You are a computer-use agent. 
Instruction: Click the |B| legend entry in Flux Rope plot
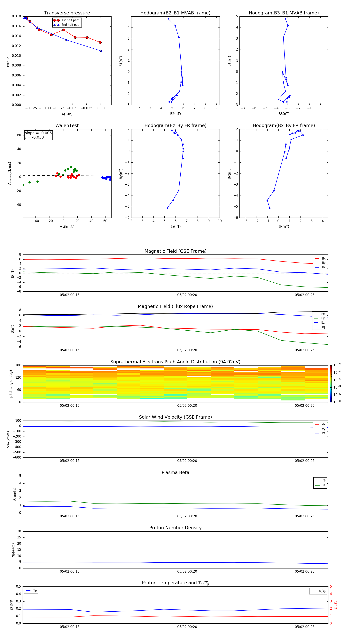pos(320,327)
